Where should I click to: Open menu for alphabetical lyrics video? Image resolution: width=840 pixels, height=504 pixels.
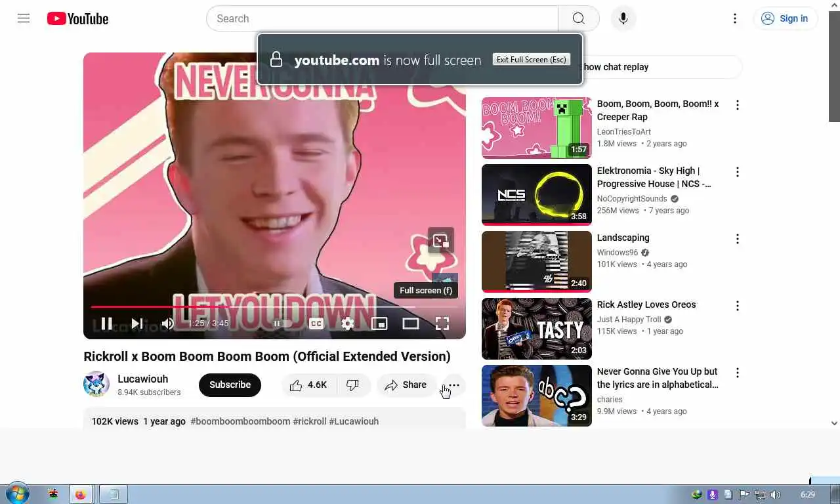click(738, 373)
